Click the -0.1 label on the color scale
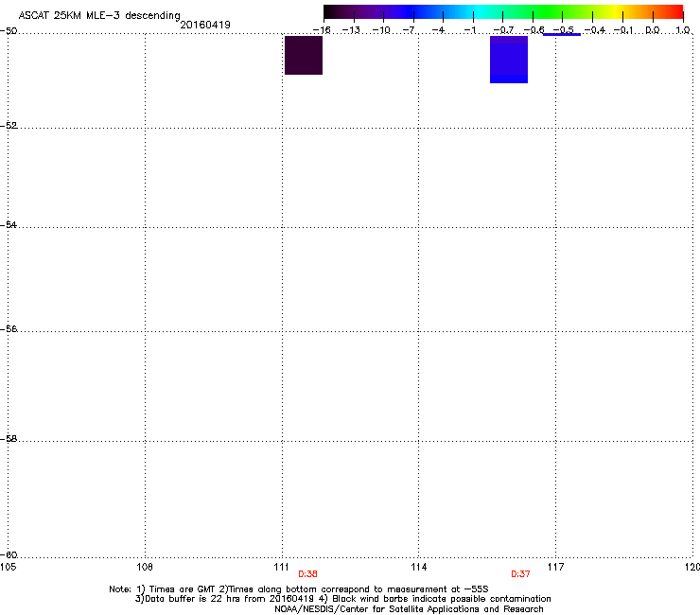Image resolution: width=700 pixels, height=615 pixels. pyautogui.click(x=623, y=30)
